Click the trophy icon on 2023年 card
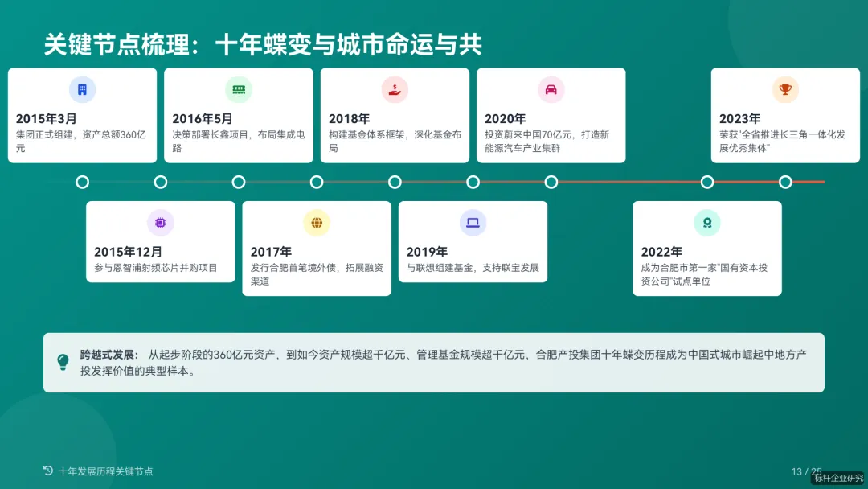Image resolution: width=868 pixels, height=489 pixels. (x=785, y=90)
